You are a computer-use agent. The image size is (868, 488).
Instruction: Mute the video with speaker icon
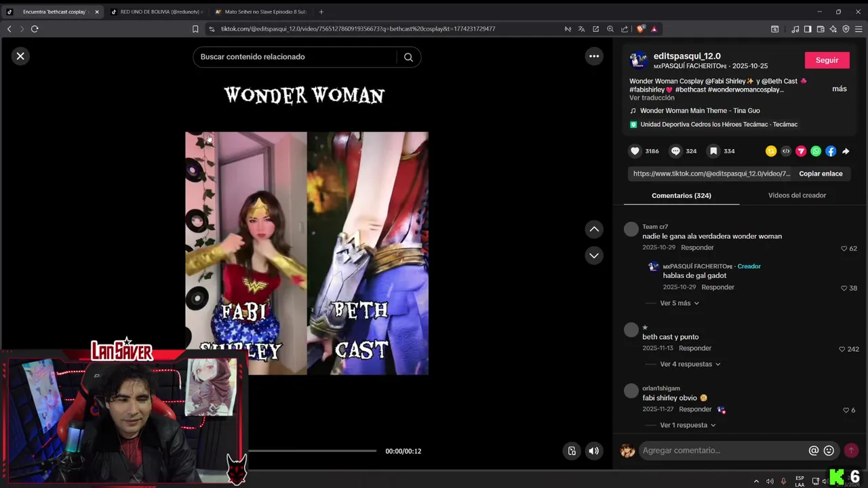(x=593, y=451)
